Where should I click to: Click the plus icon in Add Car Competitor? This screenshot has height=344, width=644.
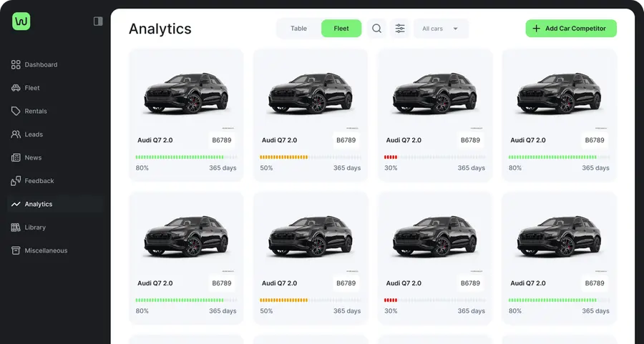(x=536, y=29)
